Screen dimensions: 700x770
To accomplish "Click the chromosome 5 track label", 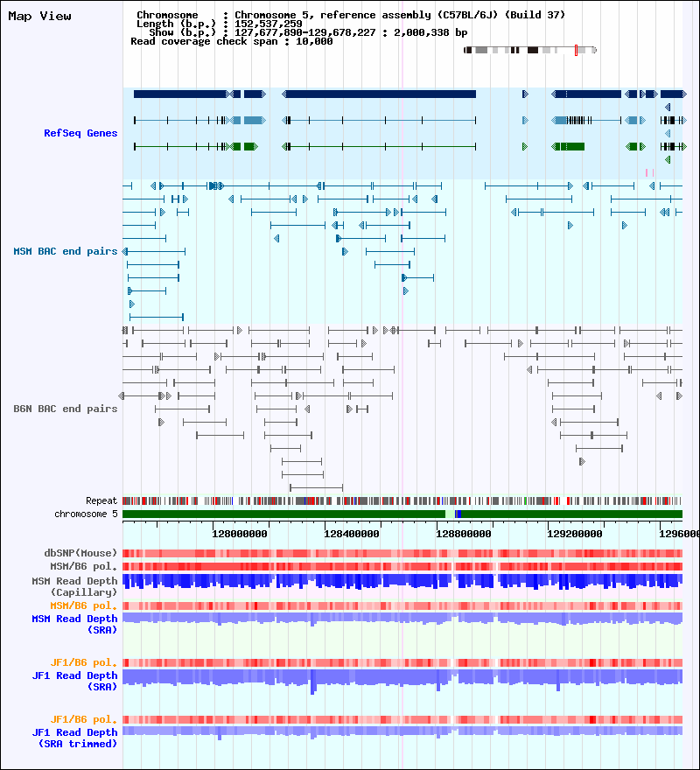I will (86, 514).
